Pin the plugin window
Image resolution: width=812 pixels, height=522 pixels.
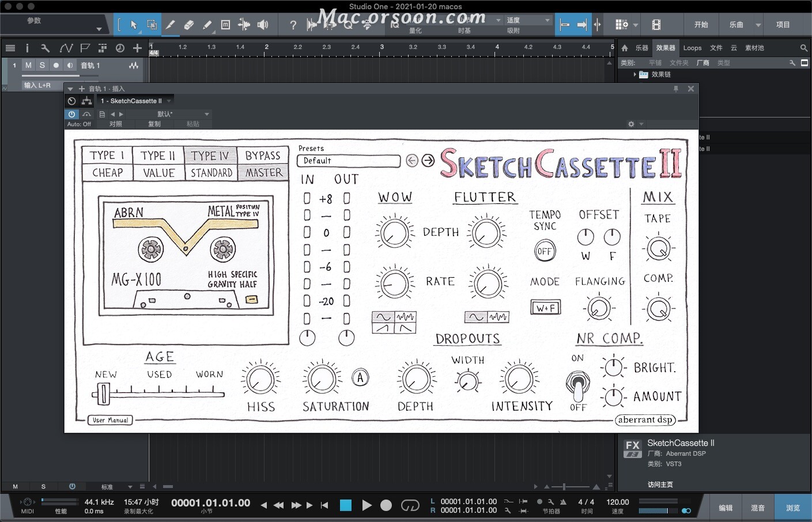click(676, 89)
